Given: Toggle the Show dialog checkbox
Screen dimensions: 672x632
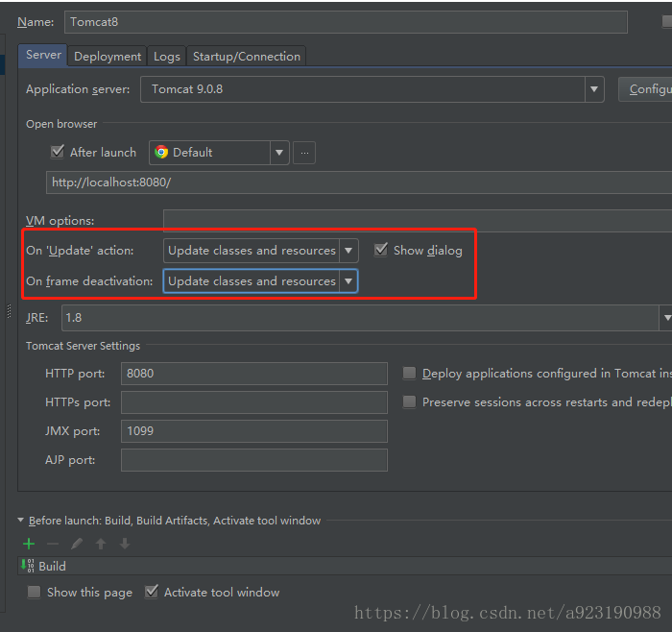Looking at the screenshot, I should pos(380,250).
